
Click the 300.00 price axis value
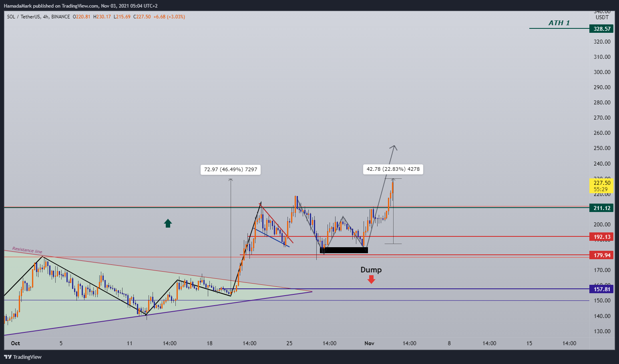point(602,72)
